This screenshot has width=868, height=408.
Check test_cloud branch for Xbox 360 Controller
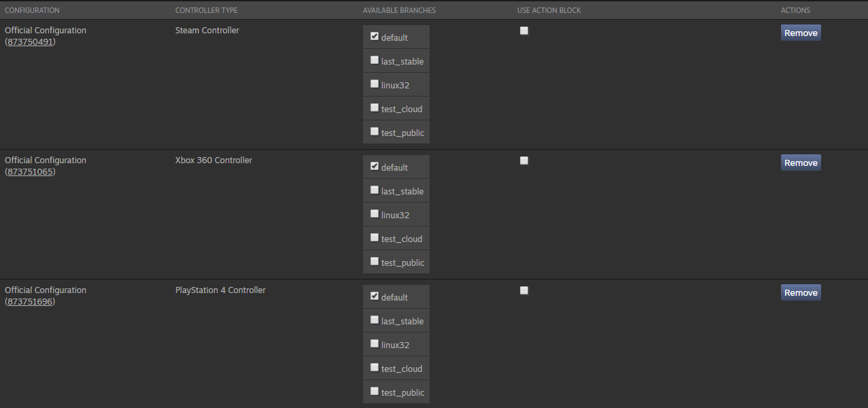click(375, 238)
